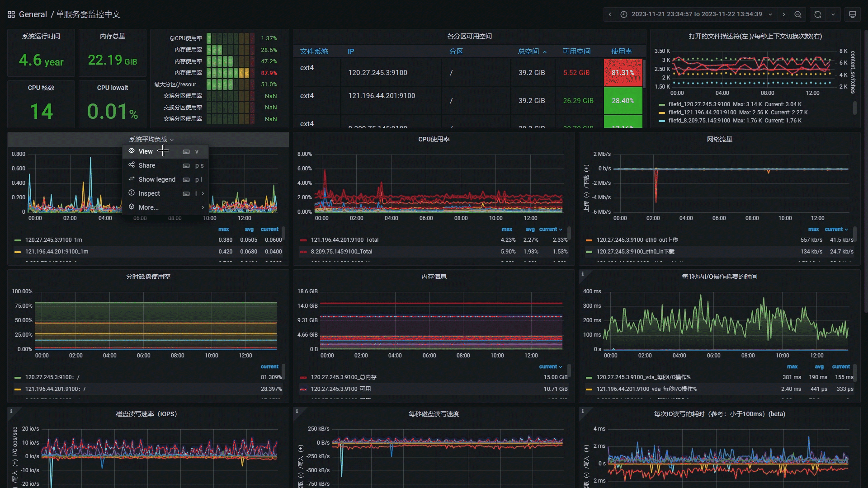Open info icon on 每1秒内I/O操作耗费的时间 panel
This screenshot has width=868, height=488.
pos(583,274)
